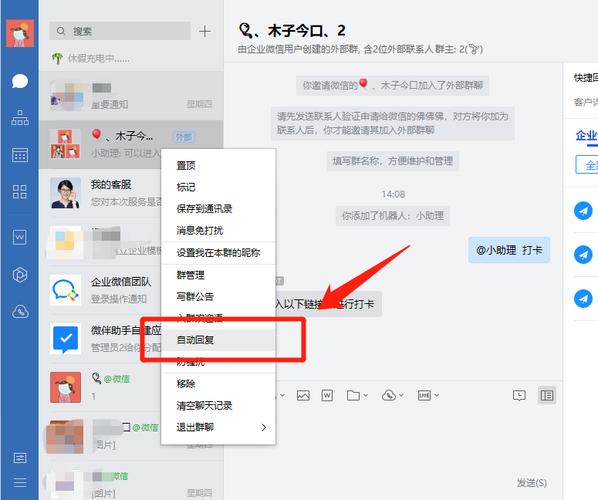Choose 消息免打扰 menu entry

coord(218,230)
